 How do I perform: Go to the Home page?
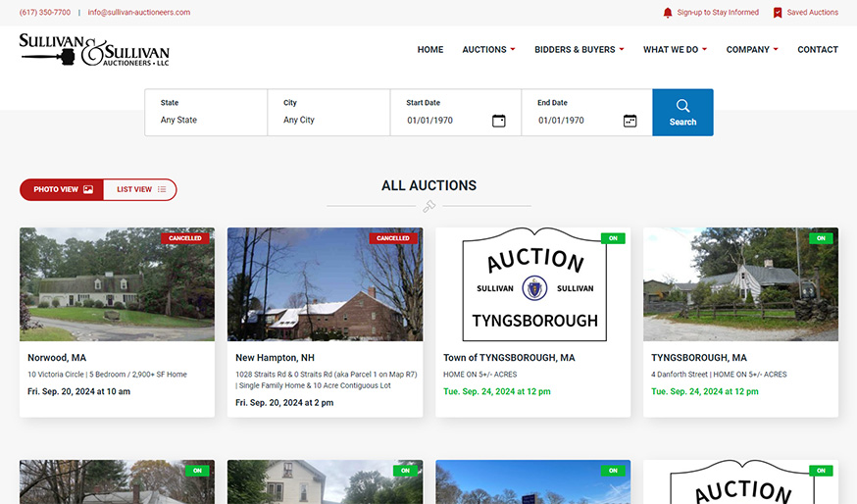pyautogui.click(x=430, y=50)
